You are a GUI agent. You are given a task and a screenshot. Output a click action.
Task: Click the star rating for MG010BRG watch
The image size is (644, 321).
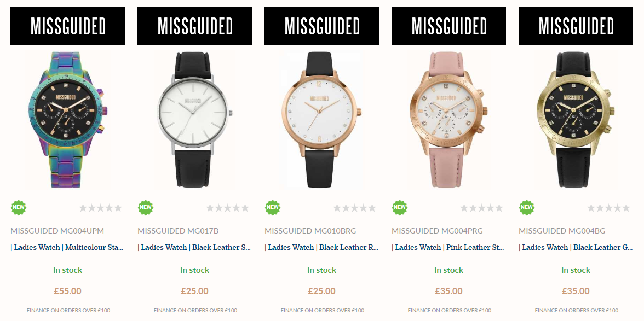tap(354, 208)
